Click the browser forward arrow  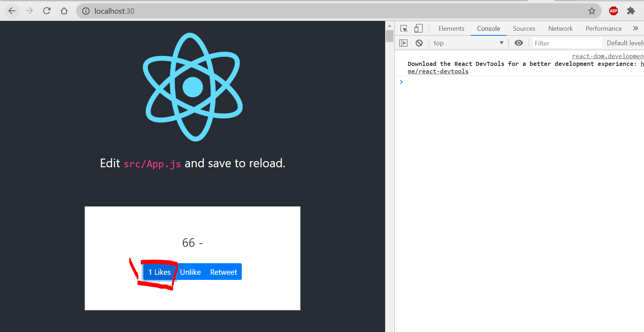pos(29,11)
